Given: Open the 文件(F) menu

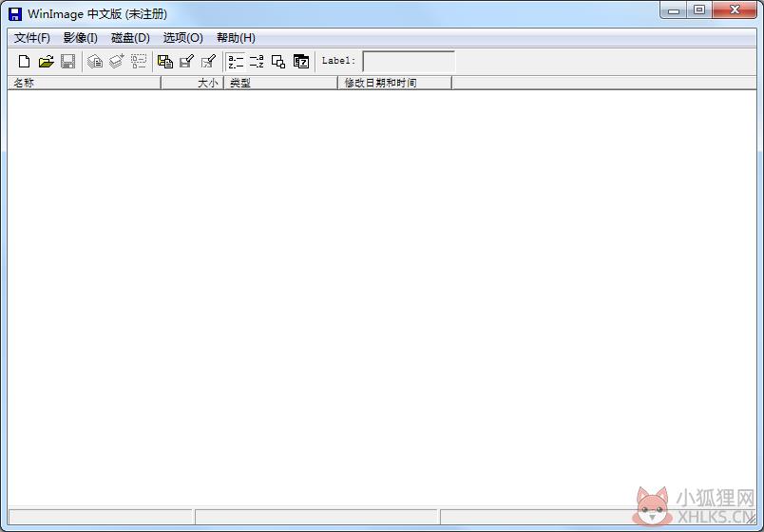Looking at the screenshot, I should [31, 37].
